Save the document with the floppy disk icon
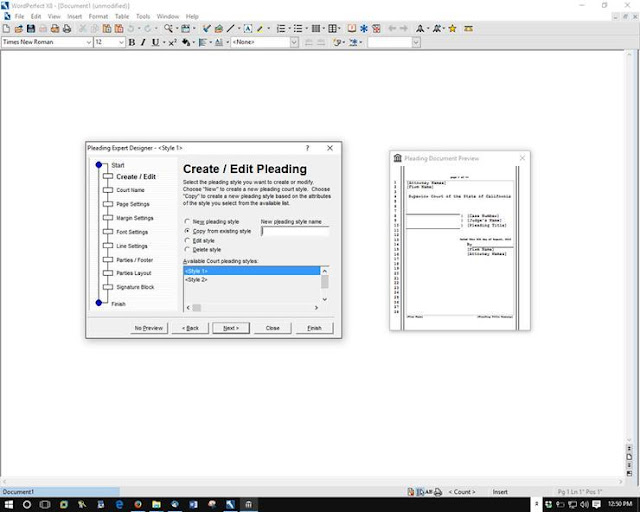The height and width of the screenshot is (512, 640). tap(31, 29)
